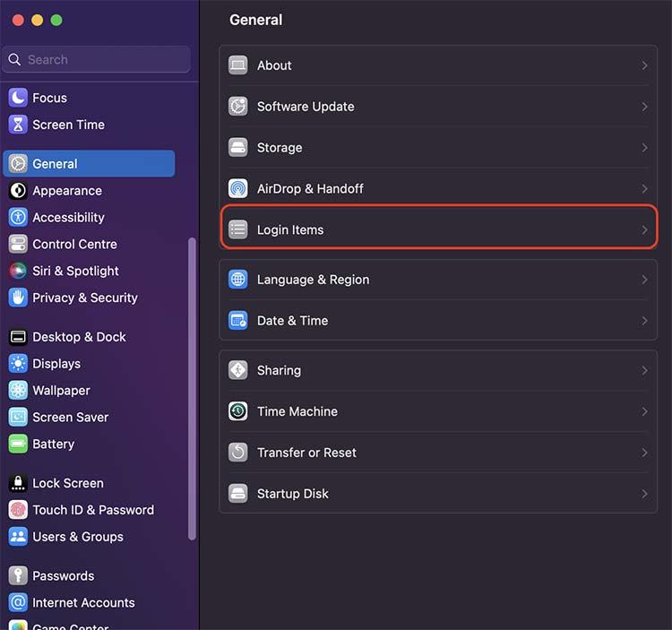Click the Siri & Spotlight orb icon

18,271
